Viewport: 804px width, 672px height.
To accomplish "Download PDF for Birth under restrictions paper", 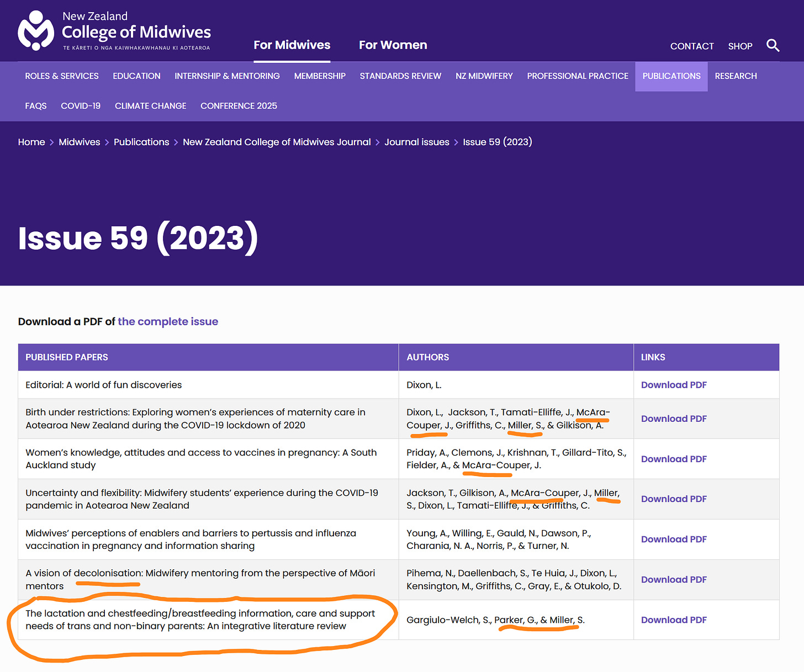I will [x=674, y=419].
